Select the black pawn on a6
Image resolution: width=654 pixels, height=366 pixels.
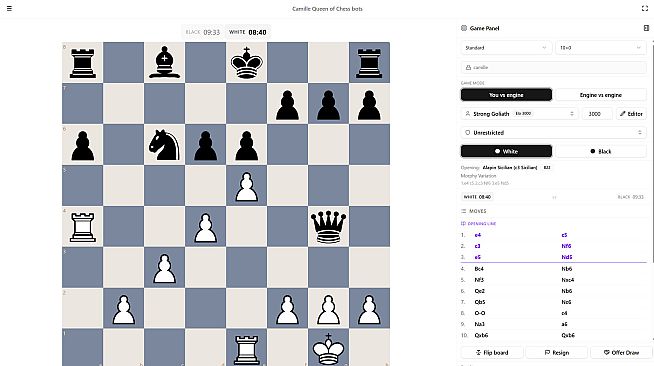click(x=83, y=146)
